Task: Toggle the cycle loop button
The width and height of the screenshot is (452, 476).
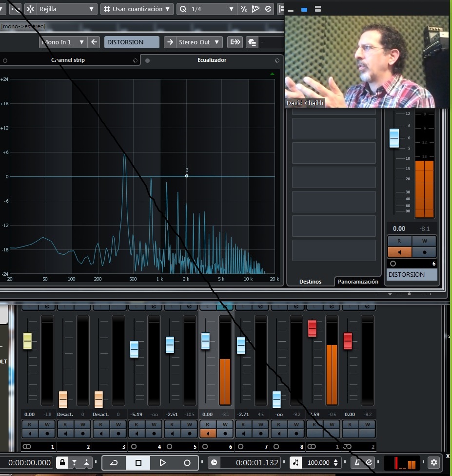Action: [114, 463]
